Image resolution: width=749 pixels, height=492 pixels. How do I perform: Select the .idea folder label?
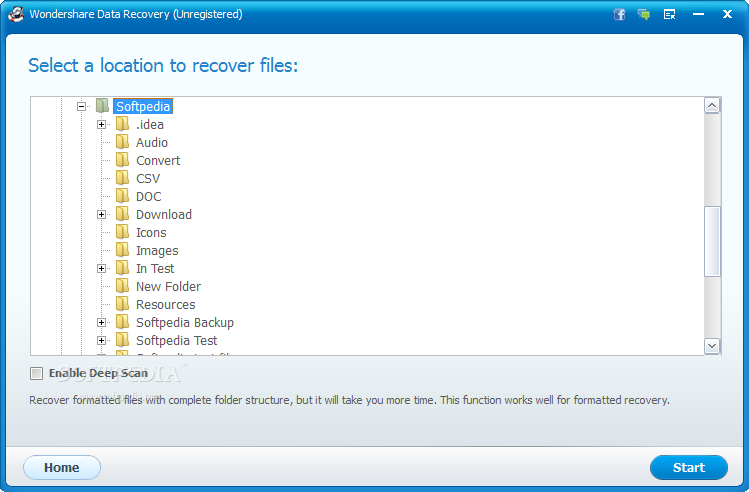[x=150, y=124]
